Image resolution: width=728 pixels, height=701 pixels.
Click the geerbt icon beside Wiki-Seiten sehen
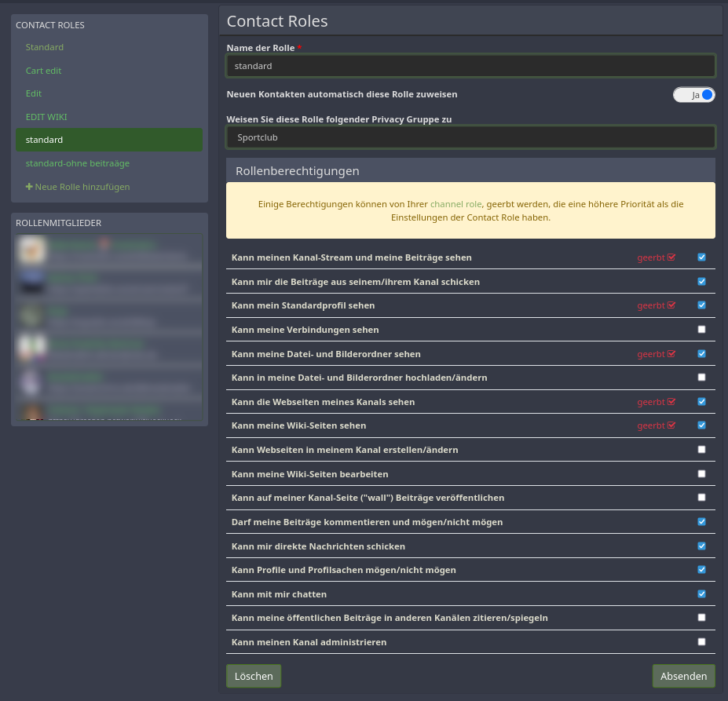tap(671, 425)
